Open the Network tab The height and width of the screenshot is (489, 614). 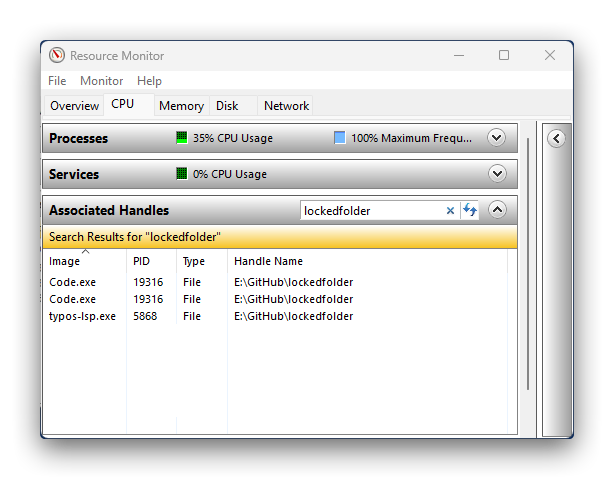point(286,106)
